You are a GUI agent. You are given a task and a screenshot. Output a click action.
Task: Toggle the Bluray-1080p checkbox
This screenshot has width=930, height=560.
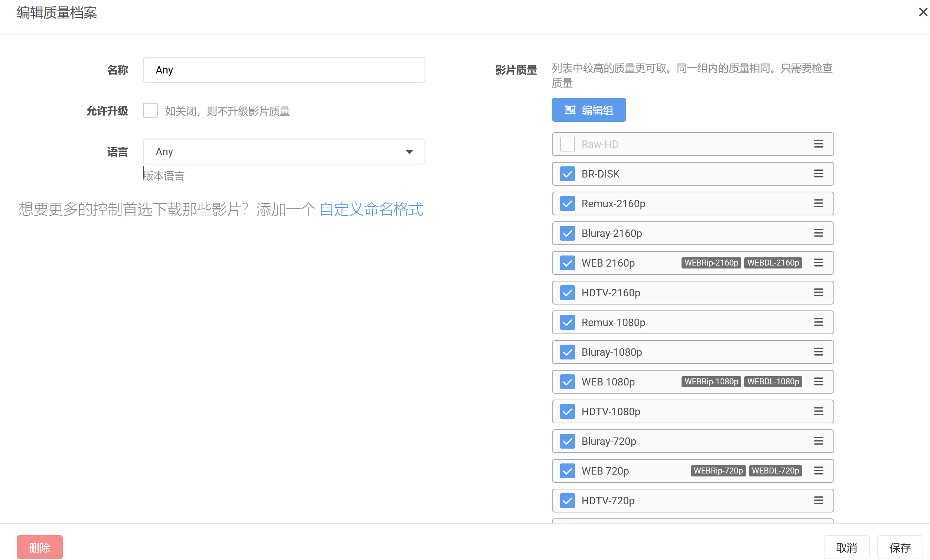[567, 352]
